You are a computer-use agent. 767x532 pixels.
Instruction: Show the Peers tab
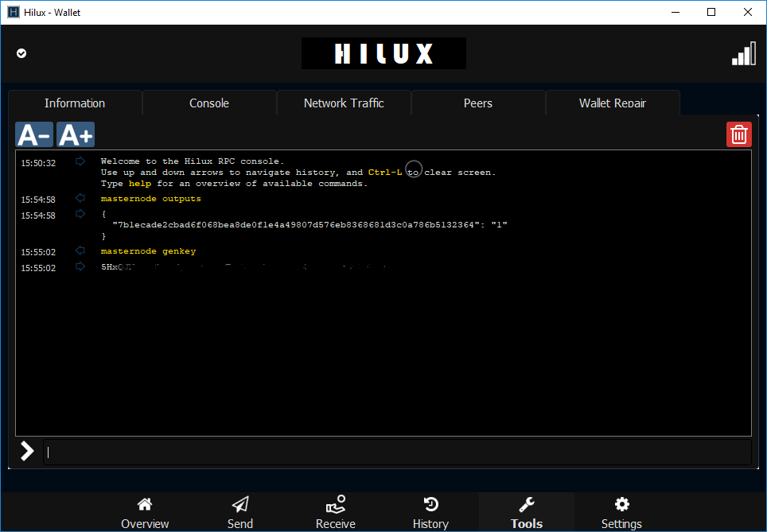(x=478, y=103)
